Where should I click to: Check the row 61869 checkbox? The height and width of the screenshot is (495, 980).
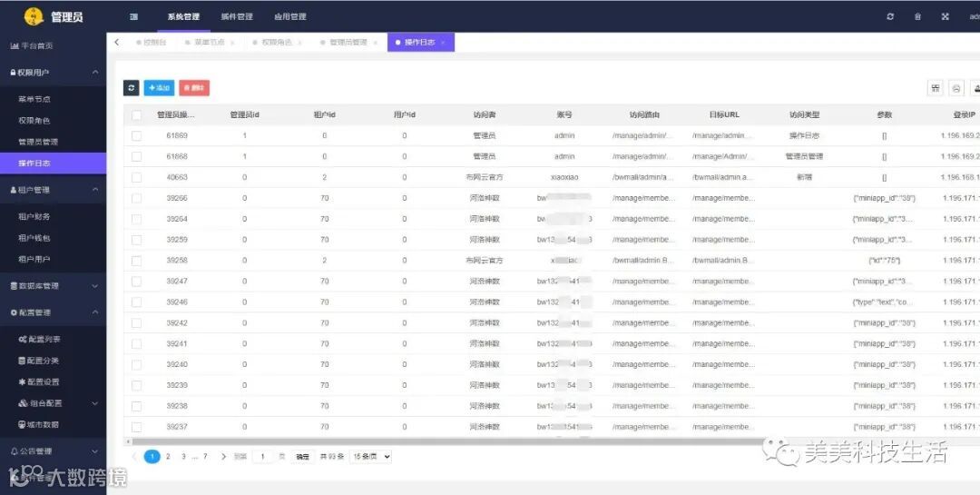(x=136, y=136)
